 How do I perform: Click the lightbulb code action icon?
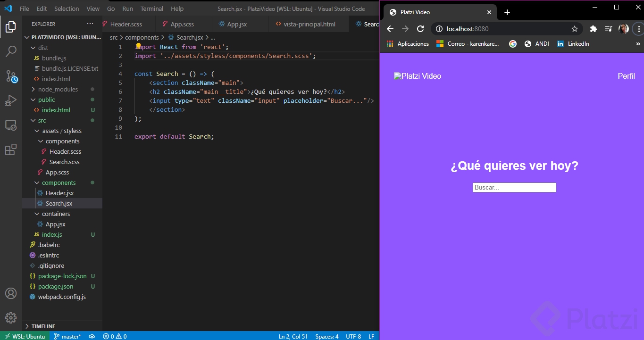[138, 46]
